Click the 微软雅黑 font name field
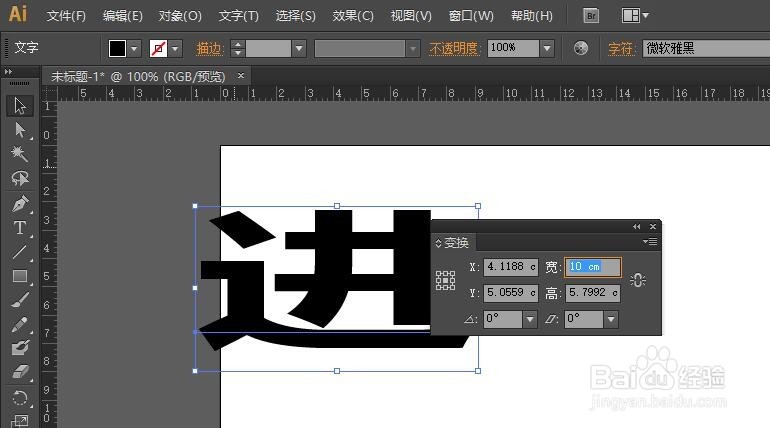Viewport: 770px width, 428px height. 706,49
